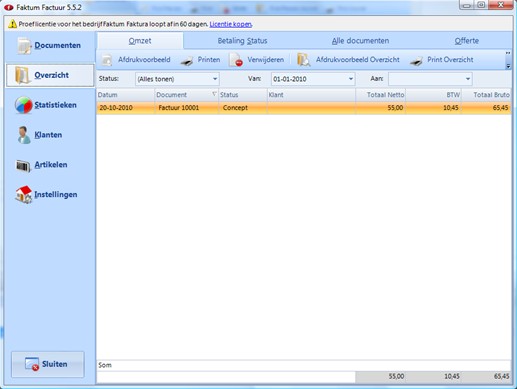The height and width of the screenshot is (389, 517).
Task: Open Statistieken in sidebar
Action: (56, 105)
